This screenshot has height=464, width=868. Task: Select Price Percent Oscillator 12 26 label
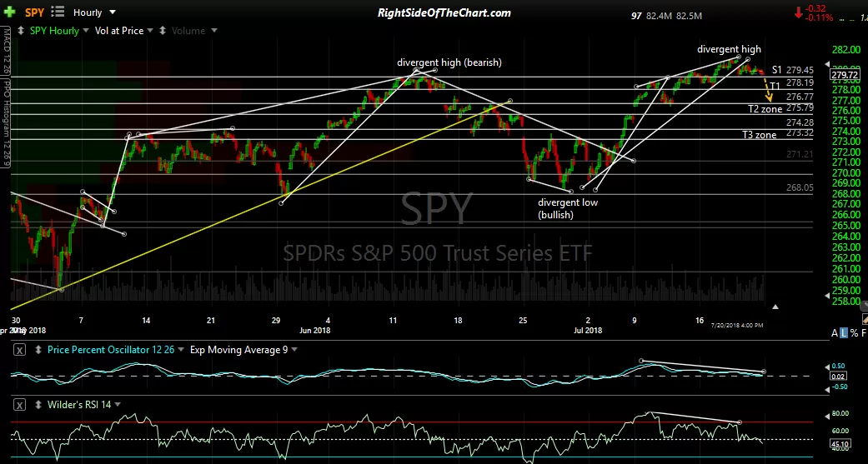111,350
